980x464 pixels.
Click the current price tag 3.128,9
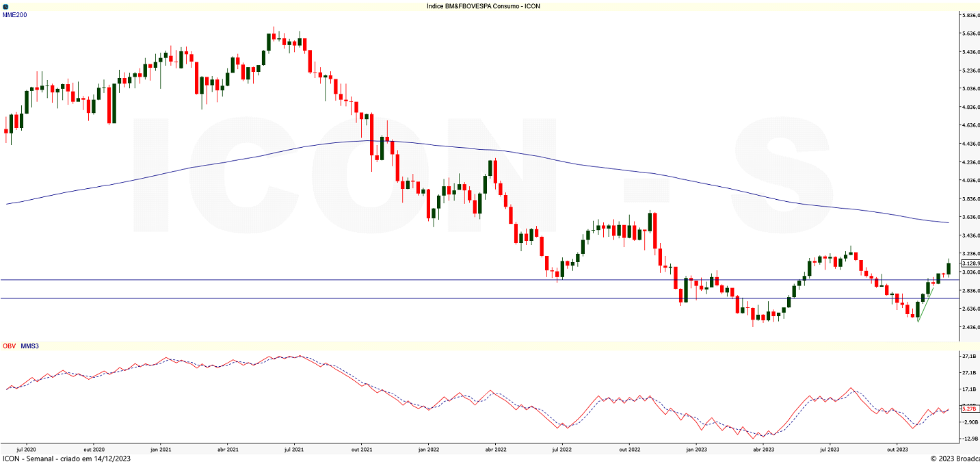click(x=970, y=263)
